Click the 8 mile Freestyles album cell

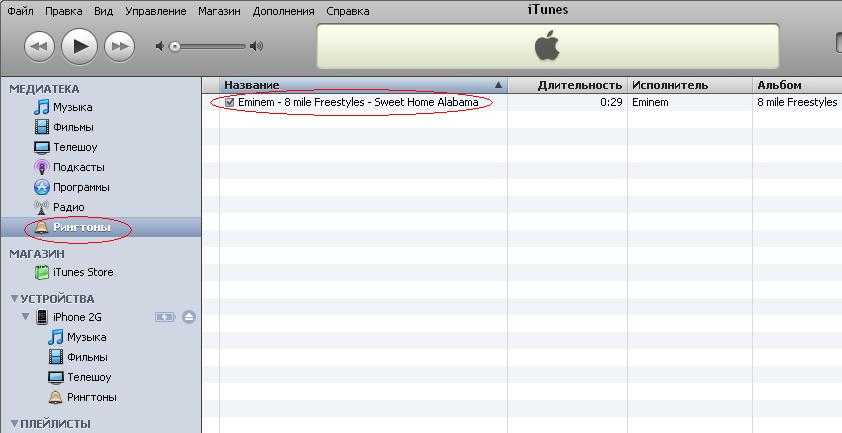coord(797,102)
